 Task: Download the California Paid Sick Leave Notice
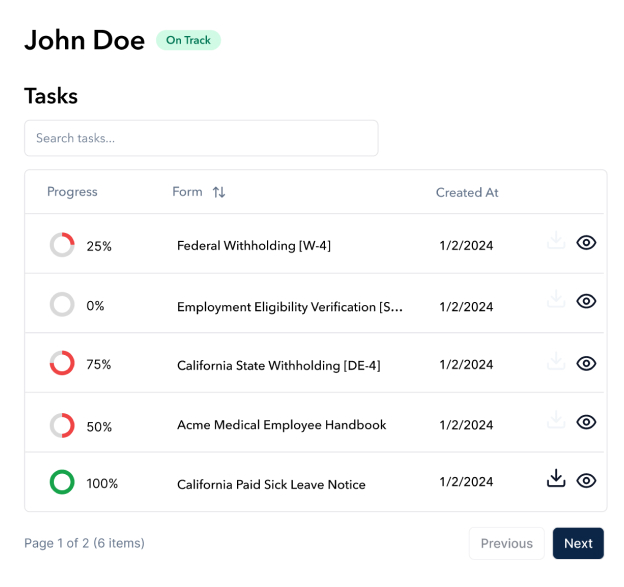point(556,478)
